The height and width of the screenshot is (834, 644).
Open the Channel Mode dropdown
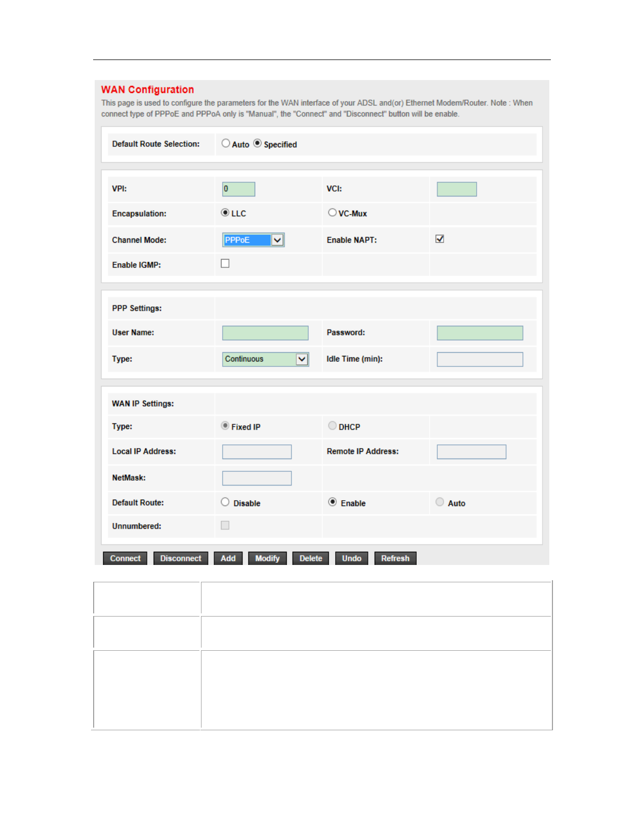253,240
